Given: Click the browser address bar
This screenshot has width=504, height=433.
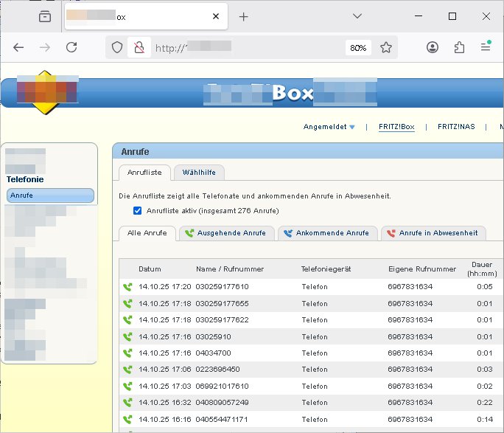Looking at the screenshot, I should point(243,47).
